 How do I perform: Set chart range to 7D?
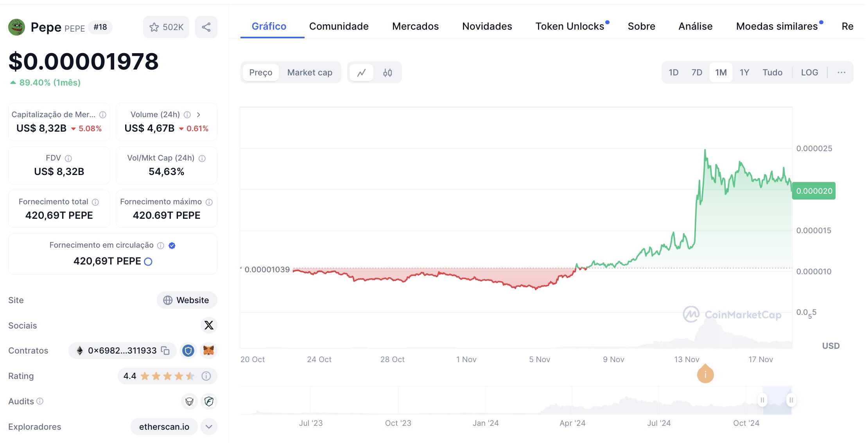point(697,72)
